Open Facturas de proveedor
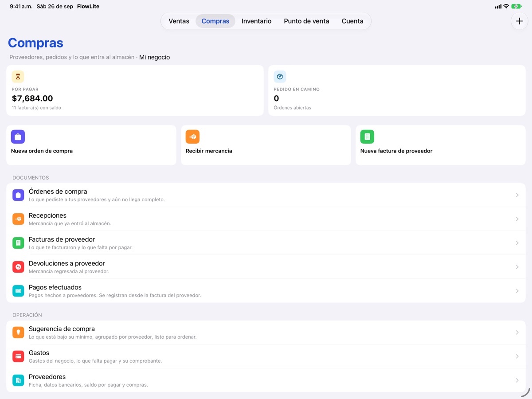 point(266,243)
